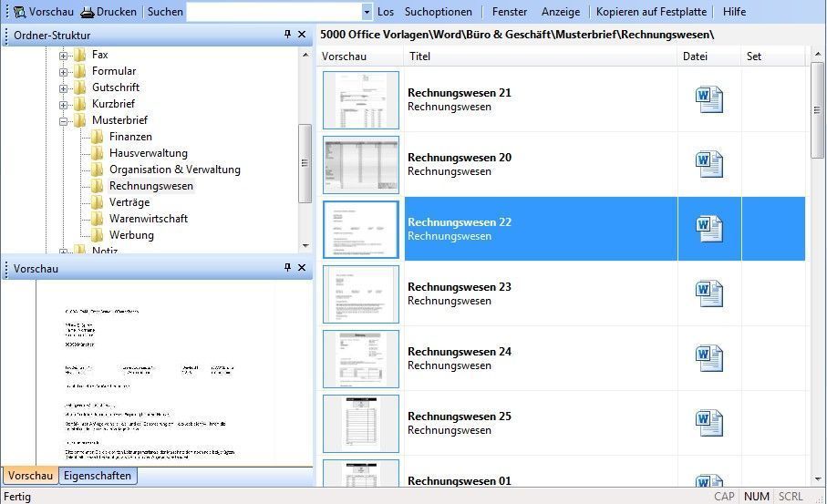The width and height of the screenshot is (827, 504).
Task: Click into the Suchen text field
Action: (274, 12)
